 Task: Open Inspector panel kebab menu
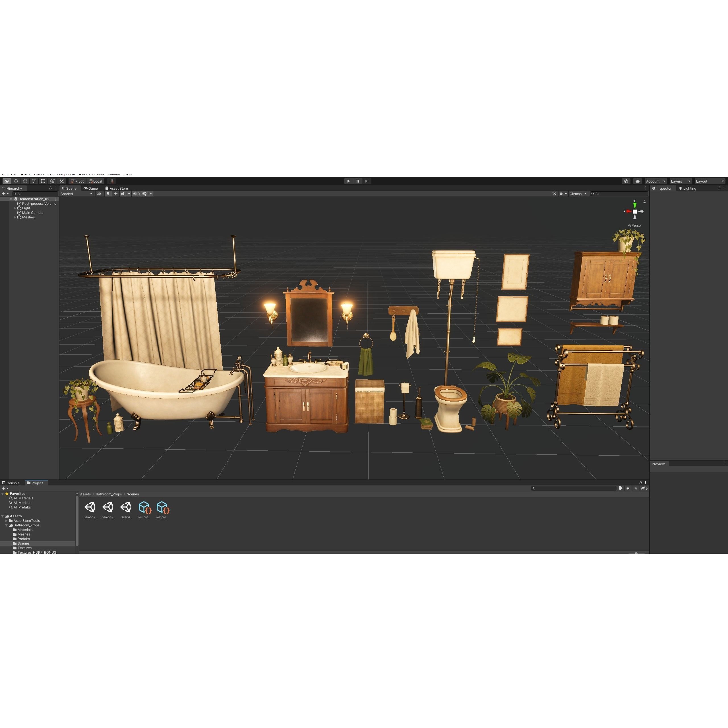coord(724,188)
